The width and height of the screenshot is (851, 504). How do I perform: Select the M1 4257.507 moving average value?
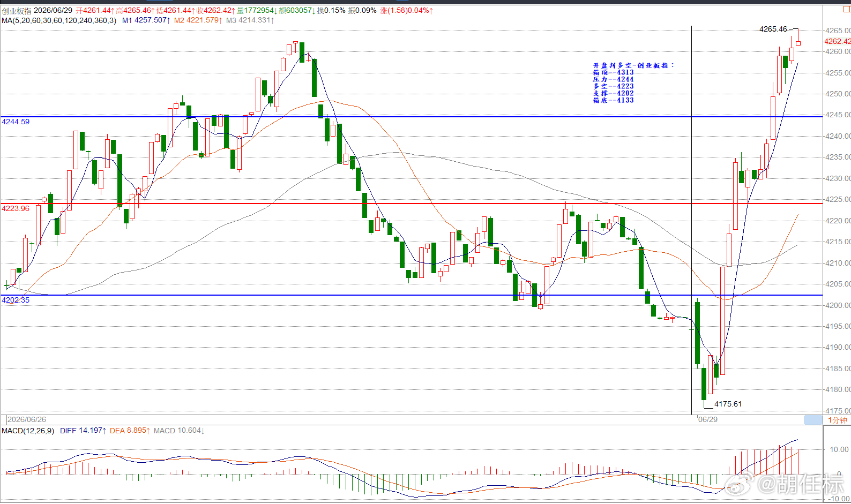point(146,20)
